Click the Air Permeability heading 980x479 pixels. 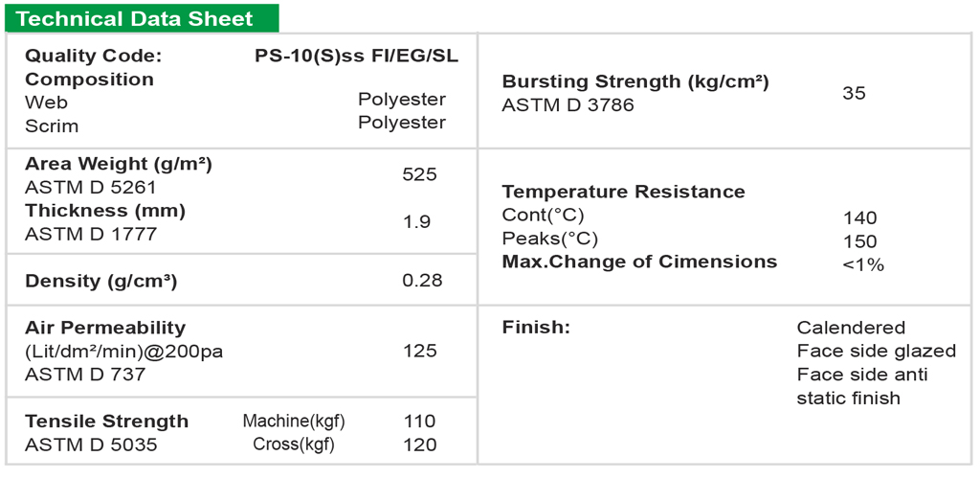(x=105, y=328)
